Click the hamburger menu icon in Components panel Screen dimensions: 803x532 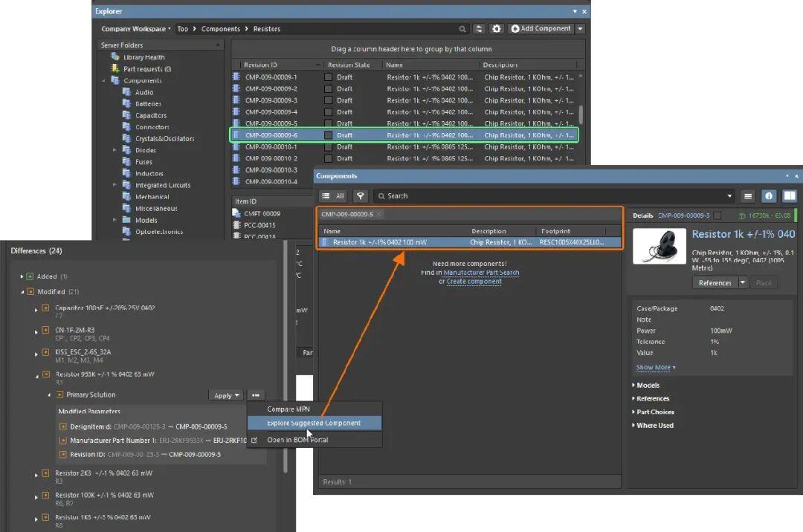click(x=748, y=196)
